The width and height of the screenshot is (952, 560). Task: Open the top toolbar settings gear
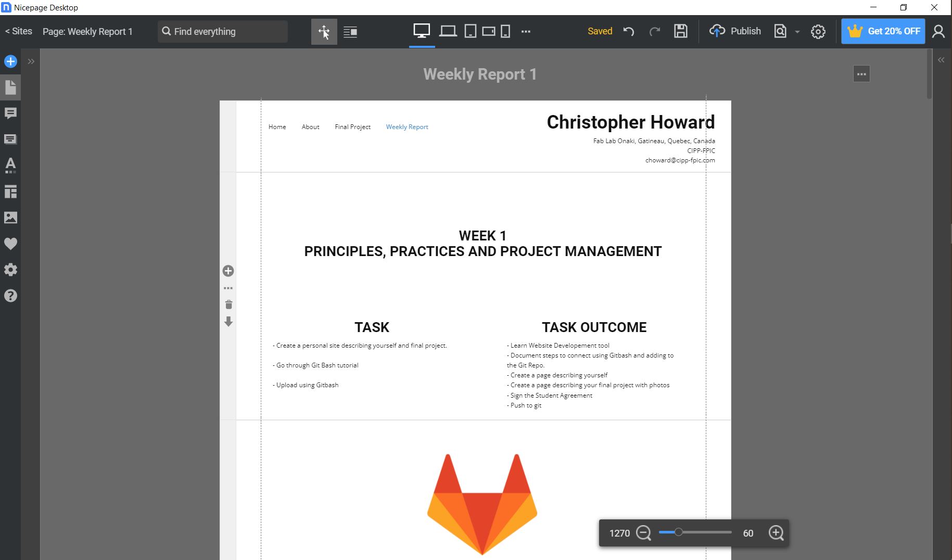point(818,32)
